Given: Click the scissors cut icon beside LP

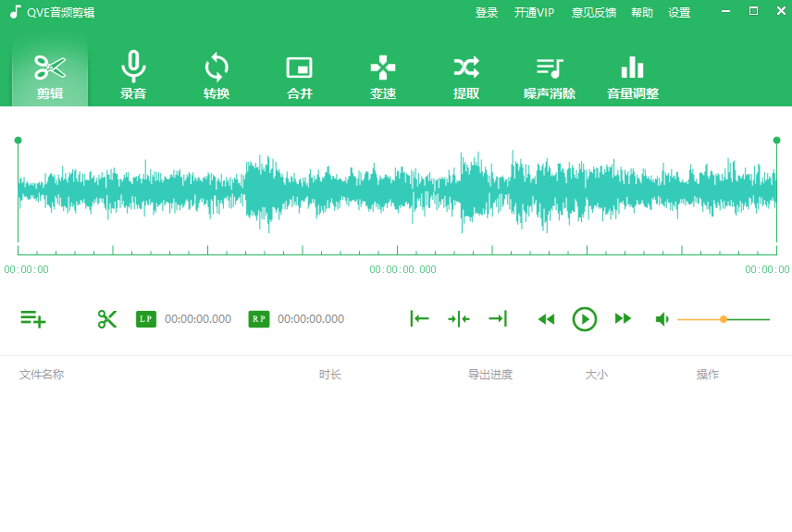Looking at the screenshot, I should [x=107, y=319].
